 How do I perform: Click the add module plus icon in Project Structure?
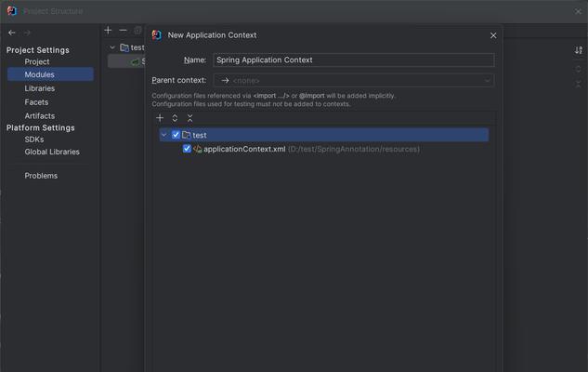[x=108, y=30]
